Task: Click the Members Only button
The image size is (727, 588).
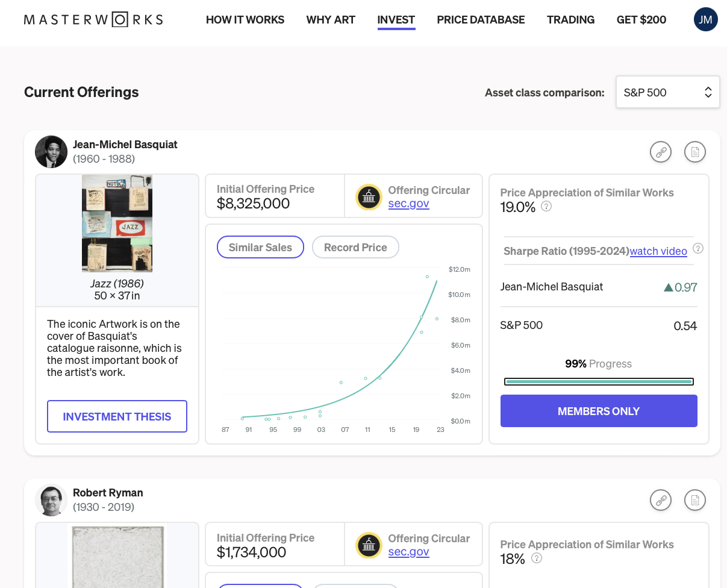Action: pos(599,411)
